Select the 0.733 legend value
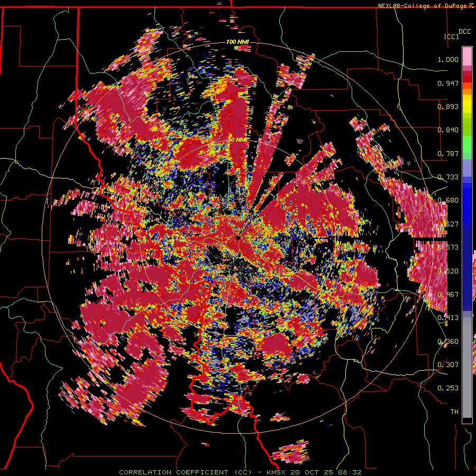476x476 pixels. point(448,177)
